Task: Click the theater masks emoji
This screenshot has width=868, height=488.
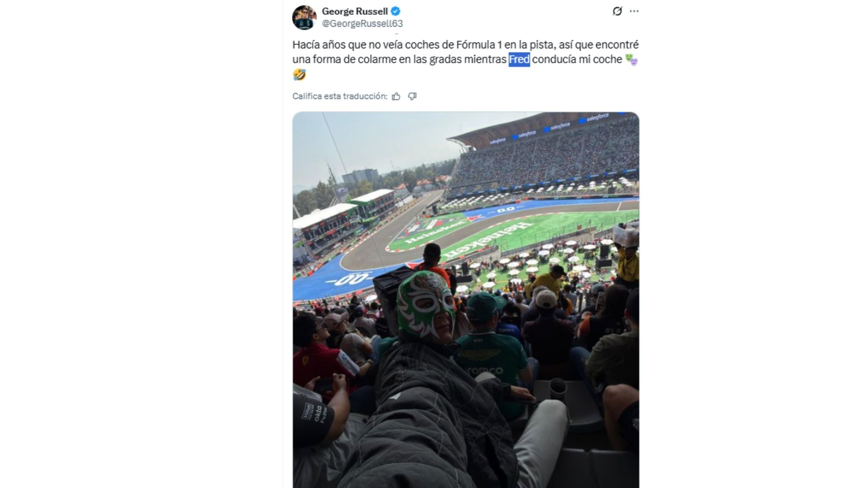Action: [631, 60]
